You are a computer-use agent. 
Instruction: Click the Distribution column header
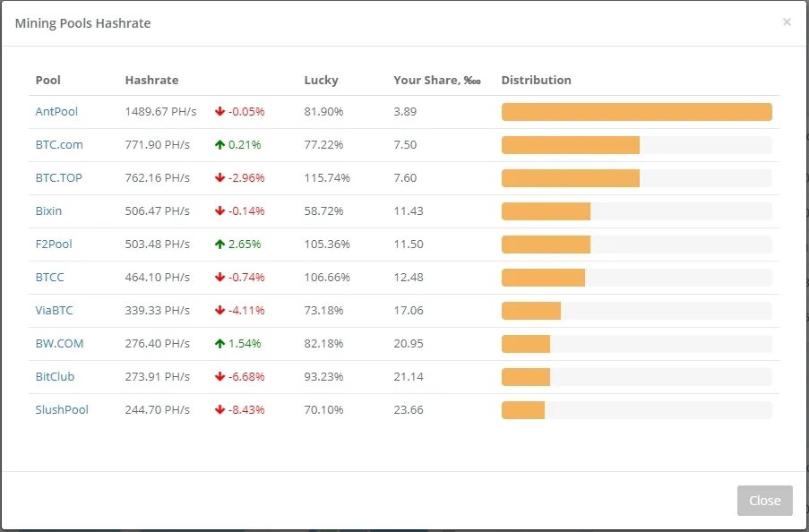[x=536, y=80]
